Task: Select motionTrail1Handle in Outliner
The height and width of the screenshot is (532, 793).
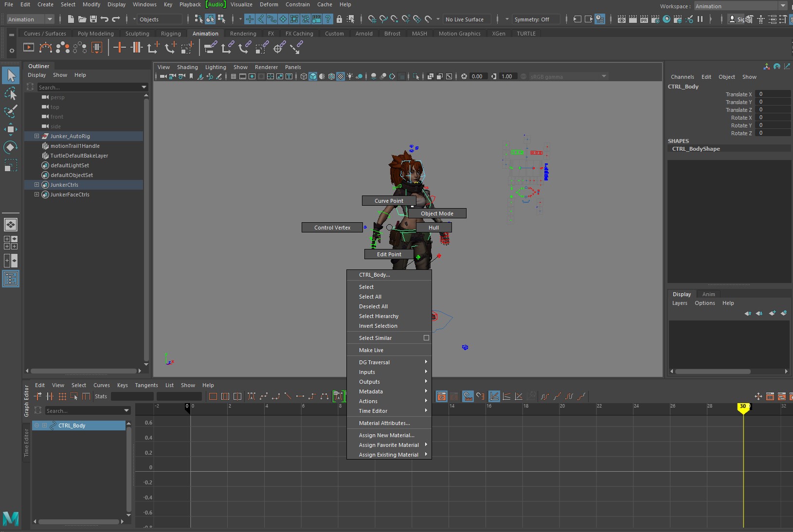Action: click(x=75, y=146)
